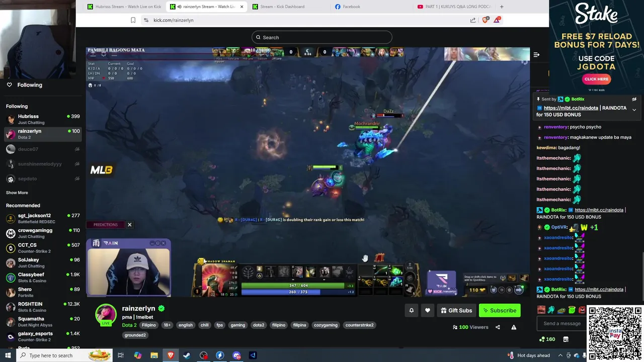This screenshot has height=362, width=644.
Task: Click the share page icon in address bar
Action: (473, 20)
